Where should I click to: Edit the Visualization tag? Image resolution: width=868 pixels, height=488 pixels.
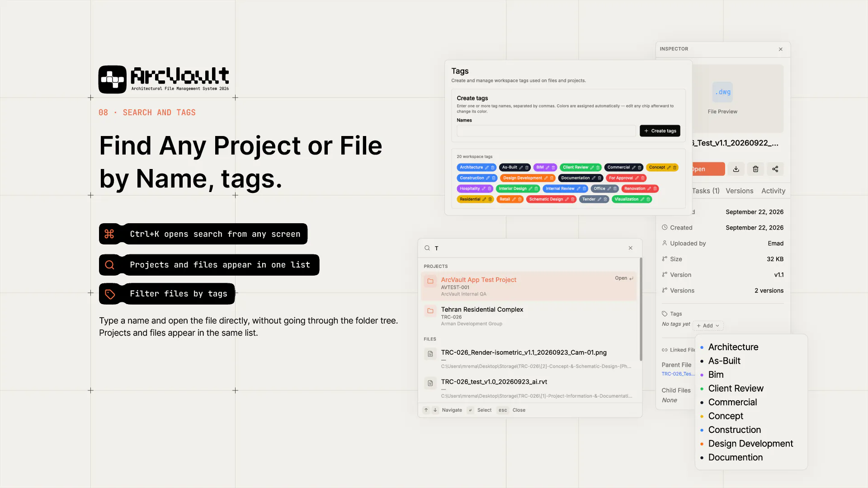click(642, 199)
